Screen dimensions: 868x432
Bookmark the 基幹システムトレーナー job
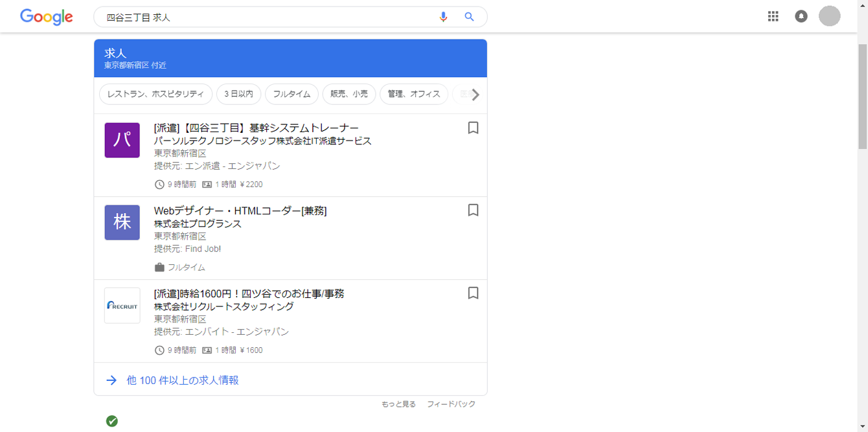(474, 128)
